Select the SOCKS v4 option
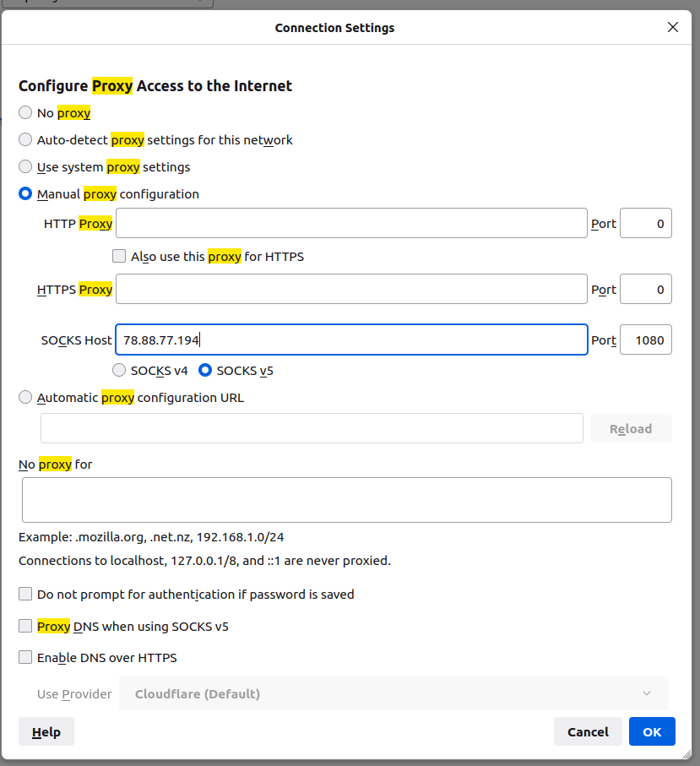Image resolution: width=700 pixels, height=766 pixels. [120, 370]
